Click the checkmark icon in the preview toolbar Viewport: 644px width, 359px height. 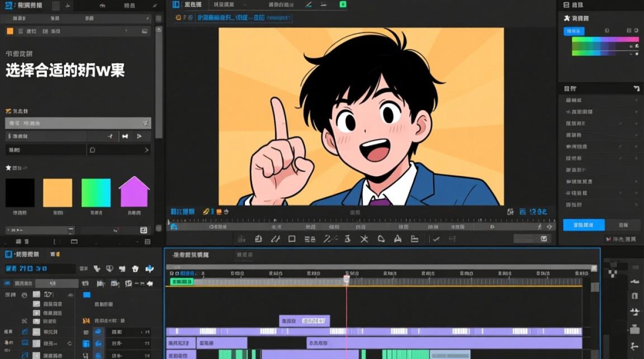pos(436,238)
